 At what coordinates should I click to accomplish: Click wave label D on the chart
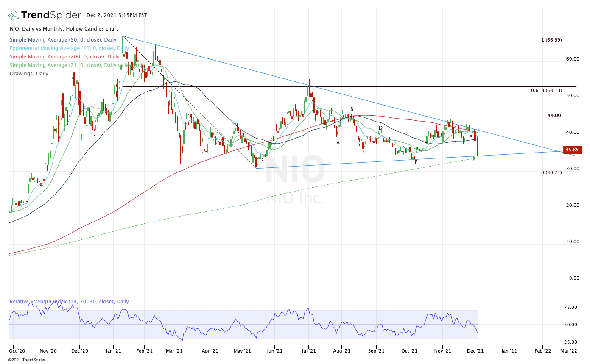(x=380, y=128)
